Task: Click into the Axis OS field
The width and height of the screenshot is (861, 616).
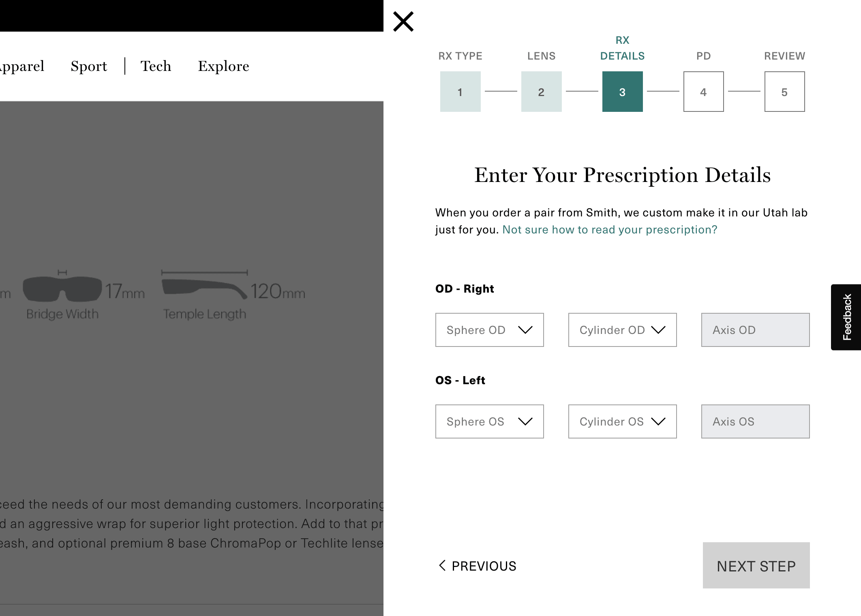Action: (x=755, y=421)
